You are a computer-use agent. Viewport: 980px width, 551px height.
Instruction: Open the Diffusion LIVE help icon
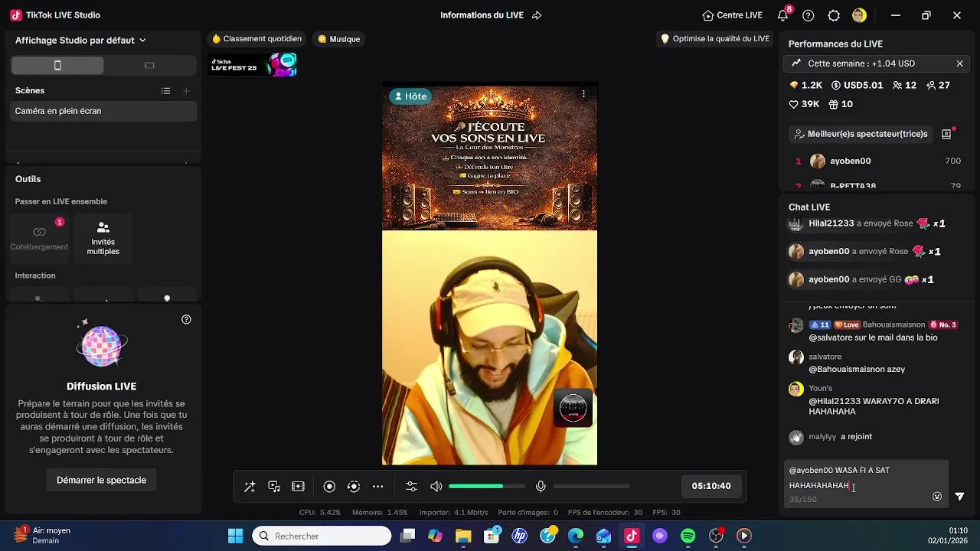click(x=186, y=320)
